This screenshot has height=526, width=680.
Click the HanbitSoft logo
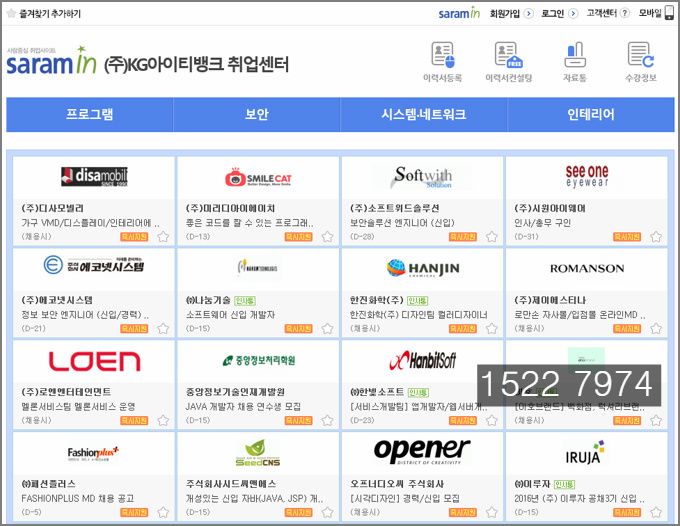[423, 360]
